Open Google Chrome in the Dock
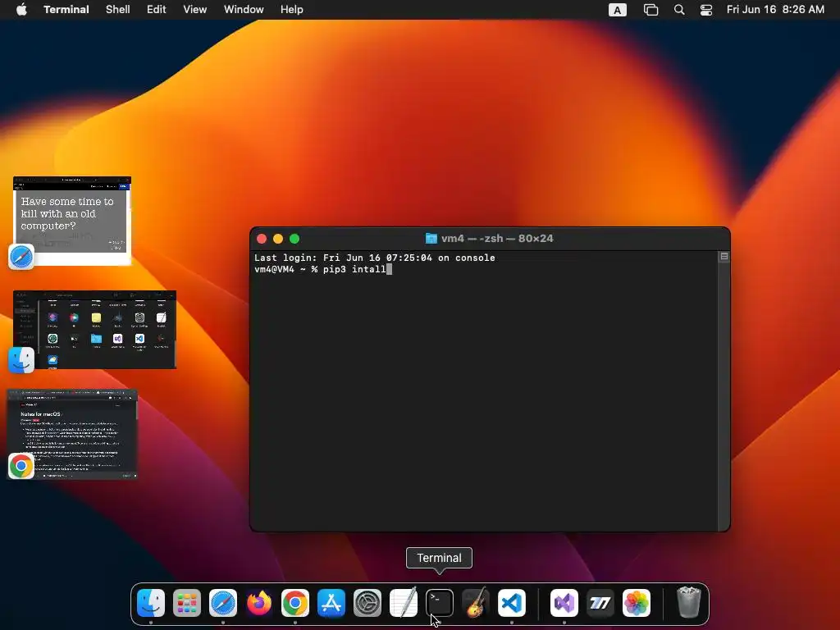Image resolution: width=840 pixels, height=630 pixels. (295, 603)
